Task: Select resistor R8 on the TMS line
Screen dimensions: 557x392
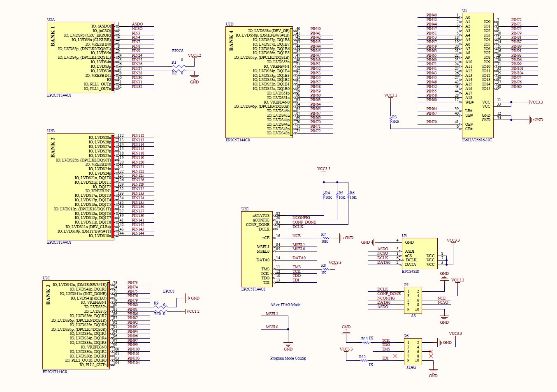Action: point(325,269)
